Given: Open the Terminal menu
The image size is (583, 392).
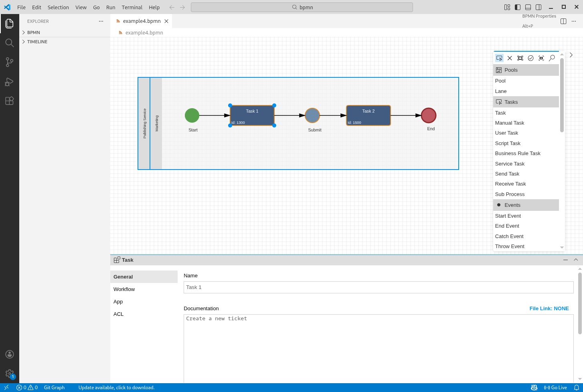Looking at the screenshot, I should click(132, 7).
